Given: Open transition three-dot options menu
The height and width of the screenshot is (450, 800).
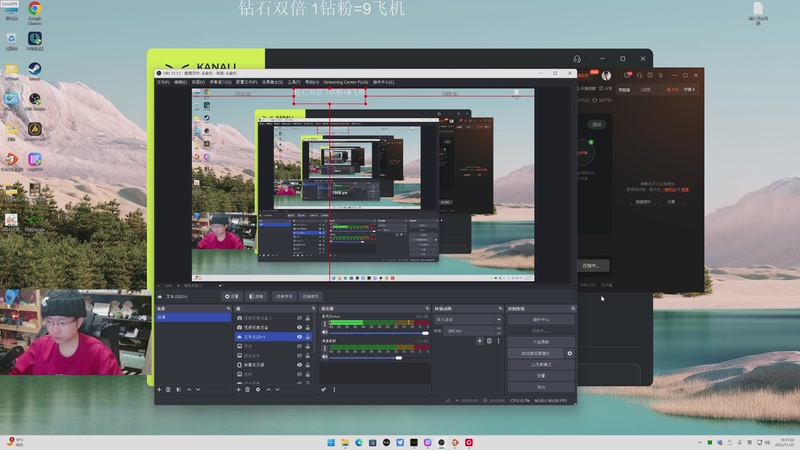Looking at the screenshot, I should click(498, 340).
